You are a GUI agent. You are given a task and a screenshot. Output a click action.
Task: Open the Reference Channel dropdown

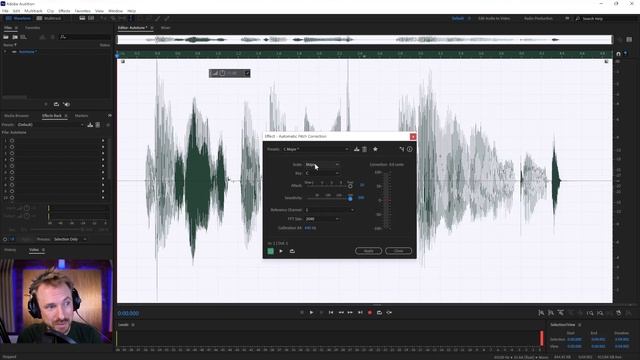point(329,210)
